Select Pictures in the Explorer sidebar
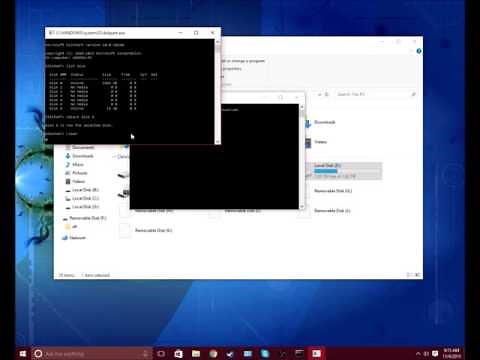The height and width of the screenshot is (360, 480). pyautogui.click(x=76, y=173)
